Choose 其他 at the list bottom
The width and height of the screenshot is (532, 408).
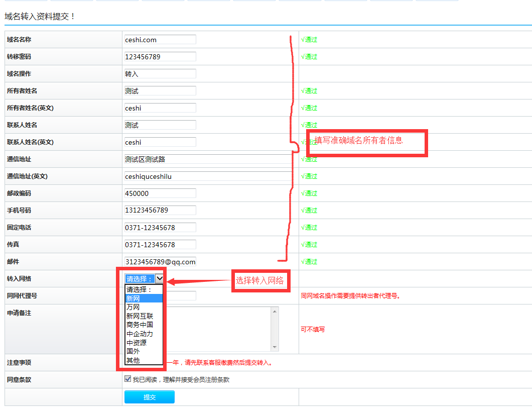coord(144,360)
